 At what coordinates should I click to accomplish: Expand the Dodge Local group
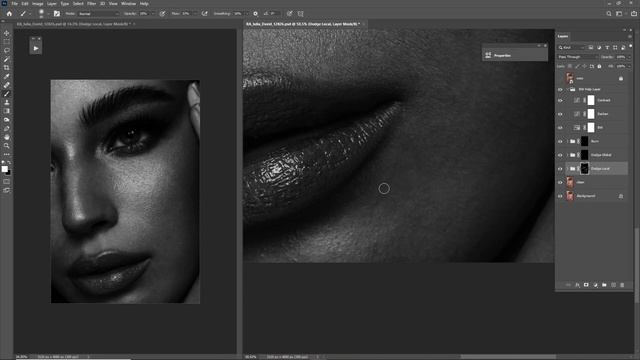point(567,169)
